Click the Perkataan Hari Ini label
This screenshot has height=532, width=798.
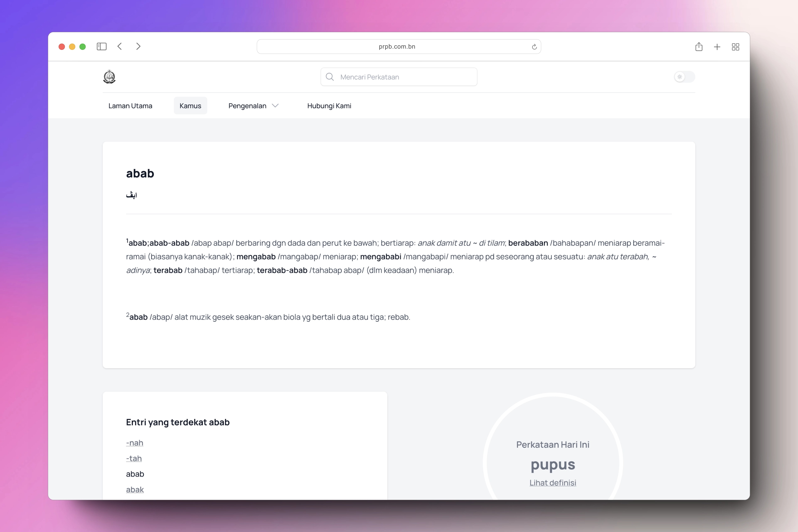pos(553,445)
